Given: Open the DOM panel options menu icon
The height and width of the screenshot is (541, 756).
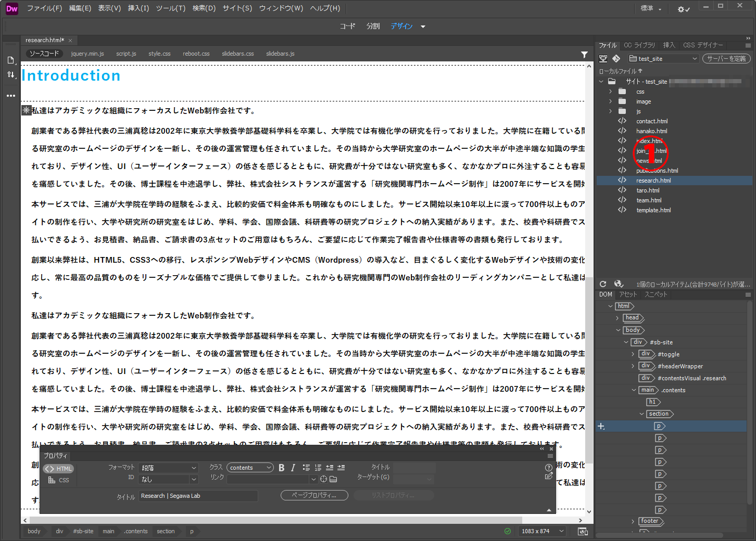Looking at the screenshot, I should pos(748,294).
